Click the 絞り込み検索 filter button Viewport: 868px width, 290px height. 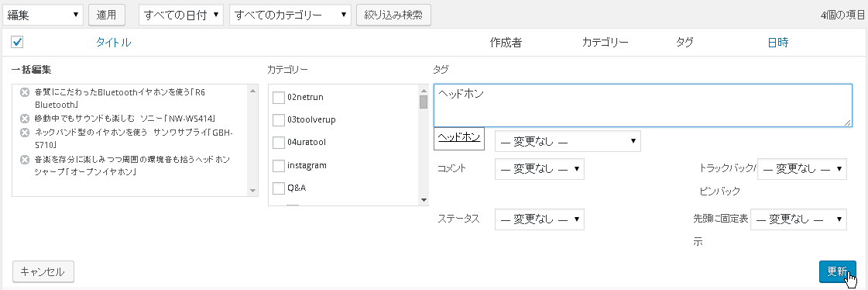[x=393, y=15]
